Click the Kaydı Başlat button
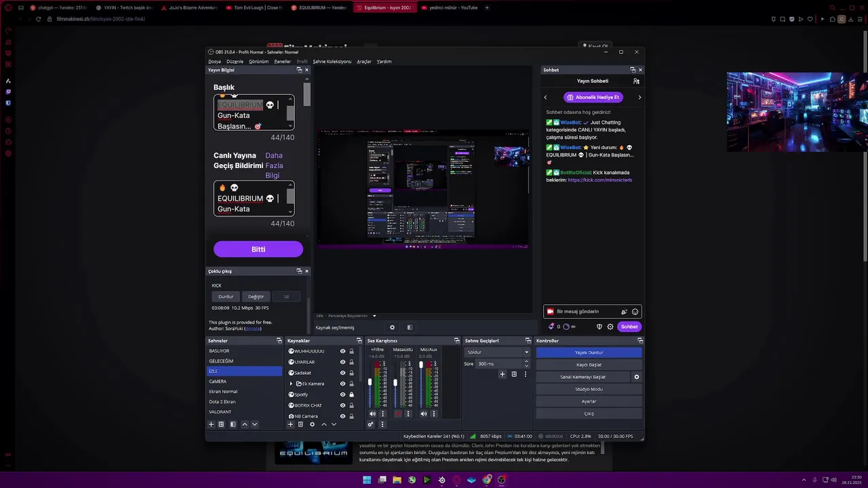The width and height of the screenshot is (868, 488). pyautogui.click(x=589, y=365)
